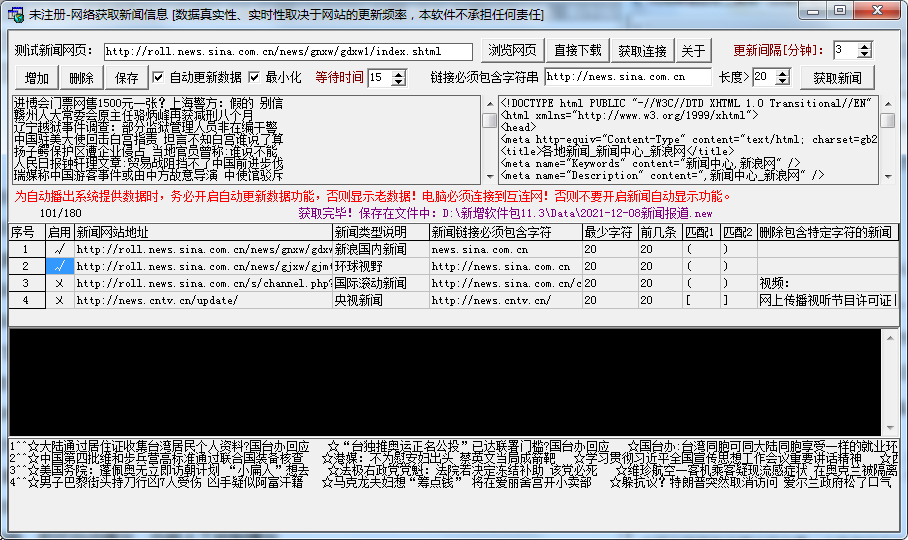Select the 国际滚动新闻 cell
This screenshot has width=908, height=540.
click(381, 283)
